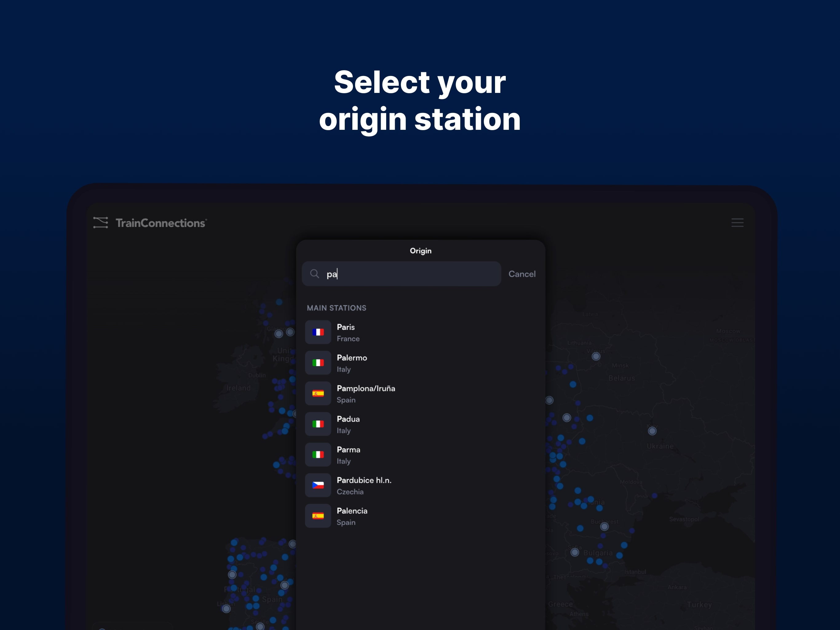The image size is (840, 630).
Task: Click the Kyiv station marker on map
Action: (652, 431)
